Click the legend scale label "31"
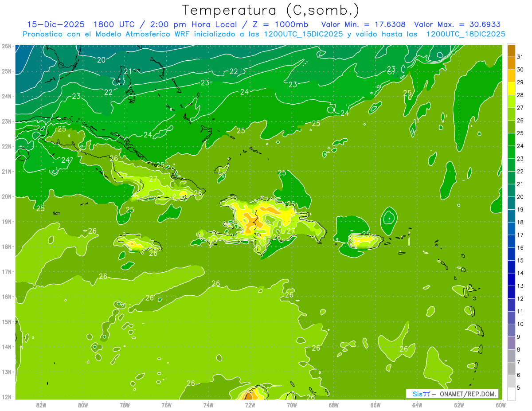532x411 pixels. [520, 57]
